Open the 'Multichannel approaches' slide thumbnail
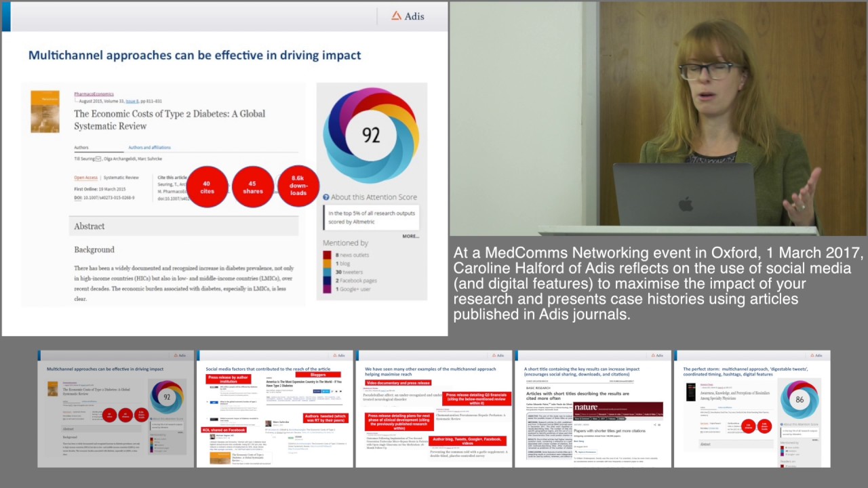 click(x=115, y=409)
